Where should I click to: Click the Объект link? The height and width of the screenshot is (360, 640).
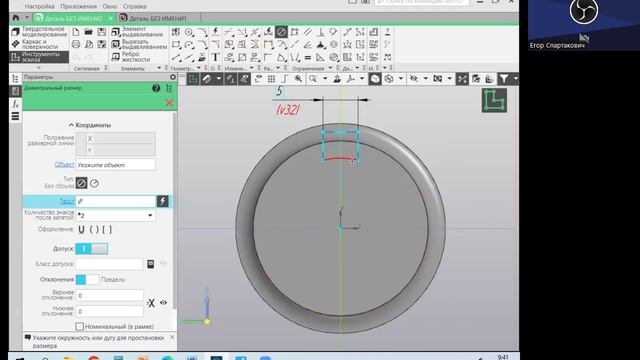(x=64, y=165)
